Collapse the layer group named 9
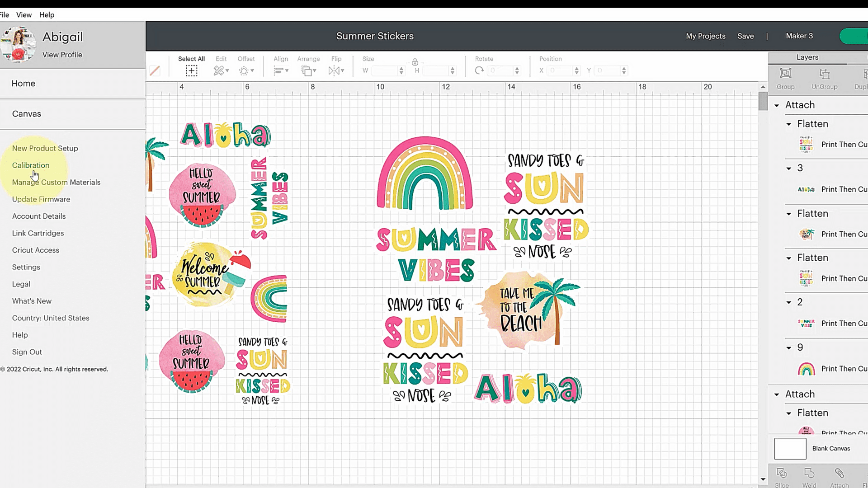The height and width of the screenshot is (488, 868). 789,348
